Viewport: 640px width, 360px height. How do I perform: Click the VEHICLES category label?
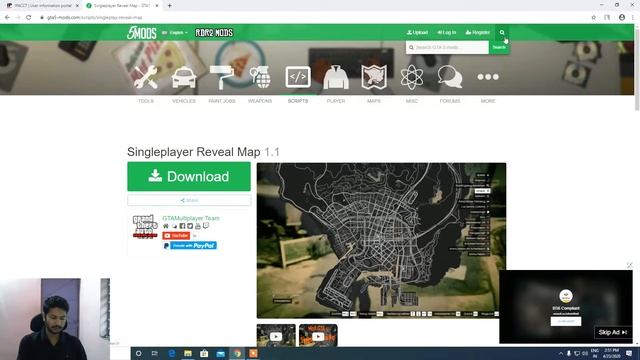[184, 101]
